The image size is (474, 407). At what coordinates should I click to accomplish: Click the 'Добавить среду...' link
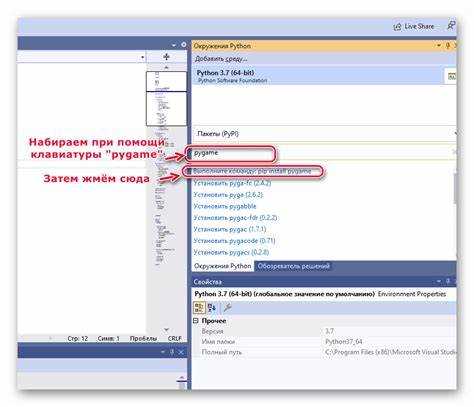pyautogui.click(x=221, y=59)
